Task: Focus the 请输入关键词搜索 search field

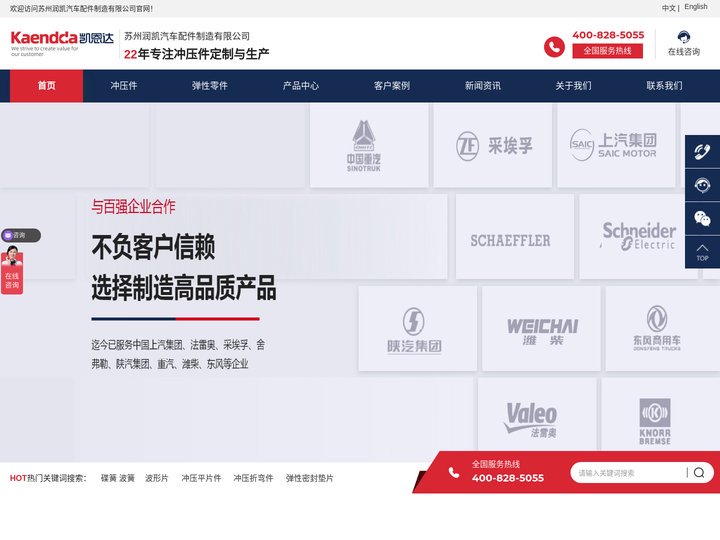Action: 629,472
